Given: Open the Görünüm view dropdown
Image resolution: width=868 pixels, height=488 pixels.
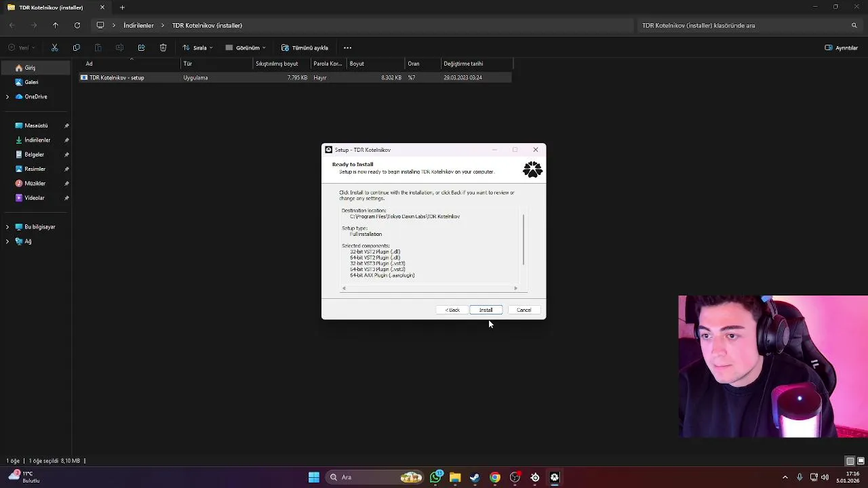Looking at the screenshot, I should tap(245, 47).
